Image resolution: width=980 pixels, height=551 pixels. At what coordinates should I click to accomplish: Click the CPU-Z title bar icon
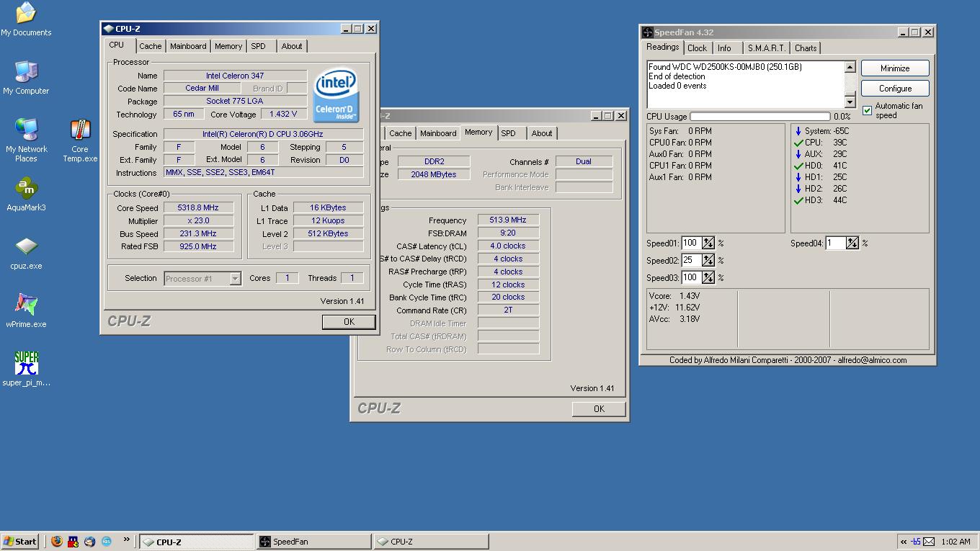click(109, 29)
